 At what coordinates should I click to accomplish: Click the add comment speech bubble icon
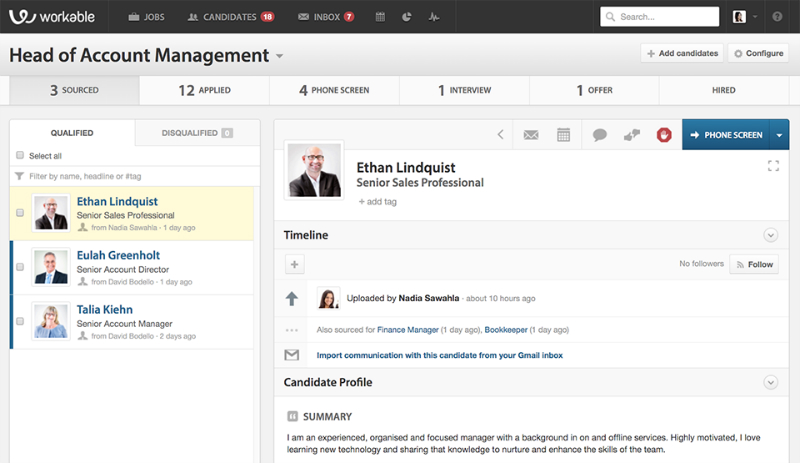pyautogui.click(x=599, y=135)
